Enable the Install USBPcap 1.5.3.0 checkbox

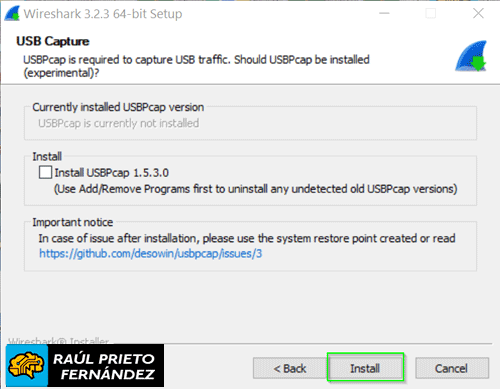45,173
